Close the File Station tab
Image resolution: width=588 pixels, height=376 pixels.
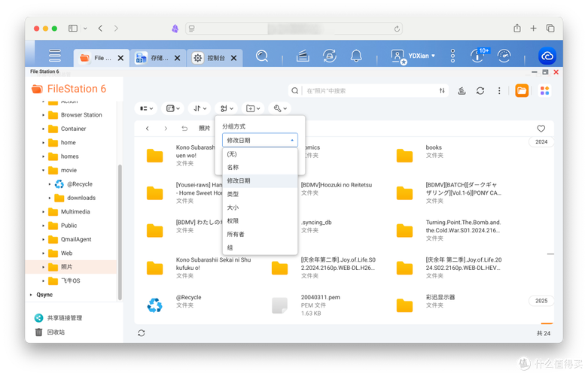(120, 58)
